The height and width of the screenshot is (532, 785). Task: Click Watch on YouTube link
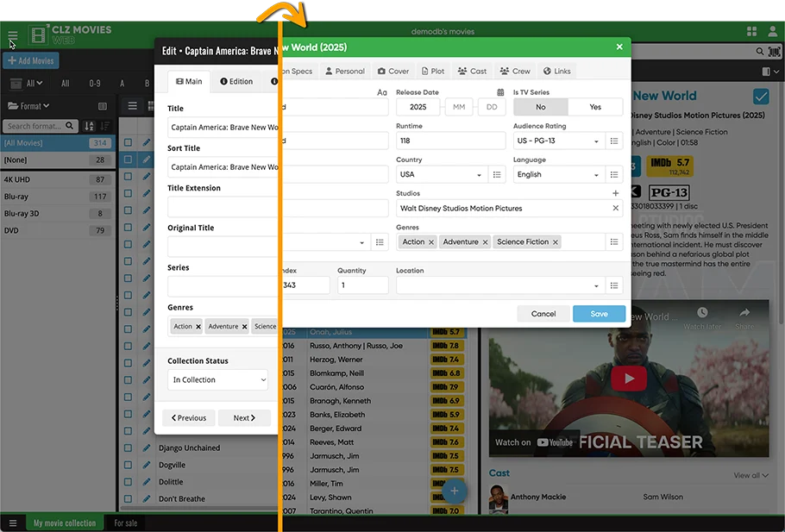[534, 442]
